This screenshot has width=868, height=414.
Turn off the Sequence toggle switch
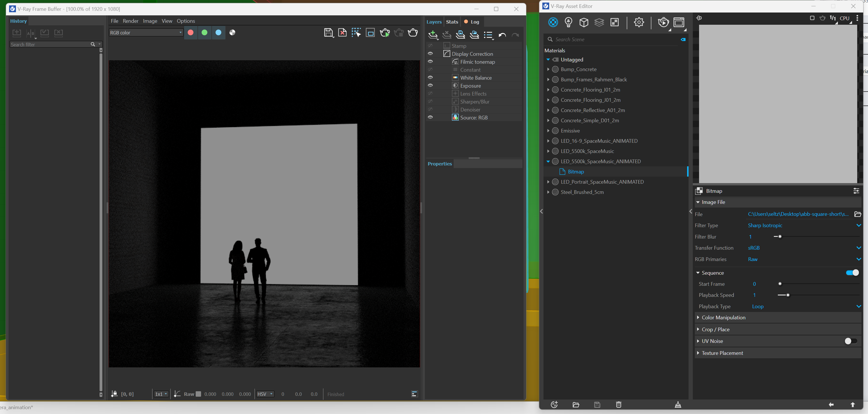(x=853, y=272)
